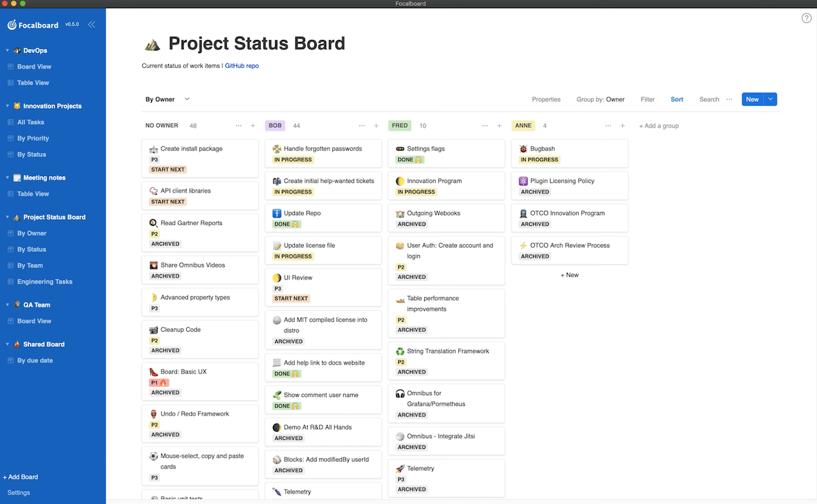
Task: Open Settings at the bottom of the sidebar
Action: click(18, 492)
